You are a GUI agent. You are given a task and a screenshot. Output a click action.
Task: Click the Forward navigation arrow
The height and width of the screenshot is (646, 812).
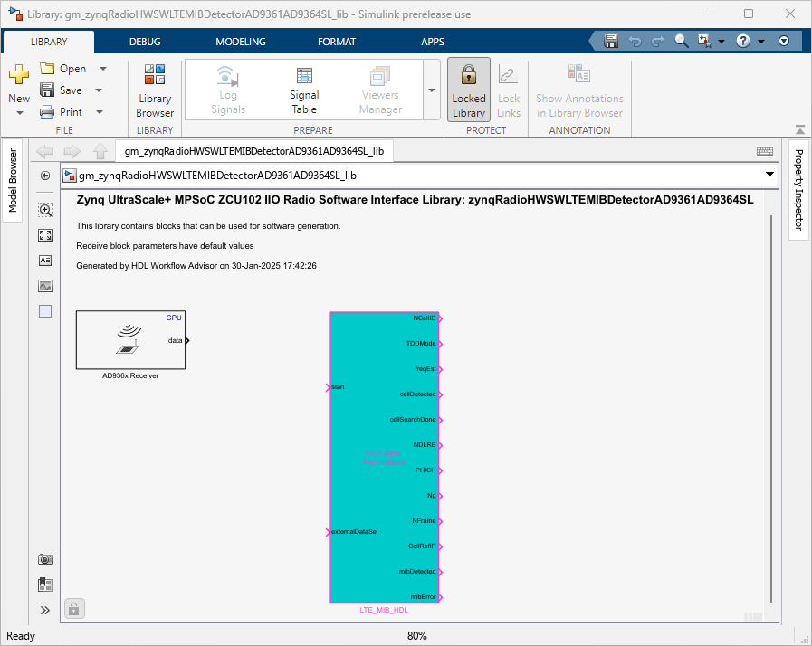(72, 151)
